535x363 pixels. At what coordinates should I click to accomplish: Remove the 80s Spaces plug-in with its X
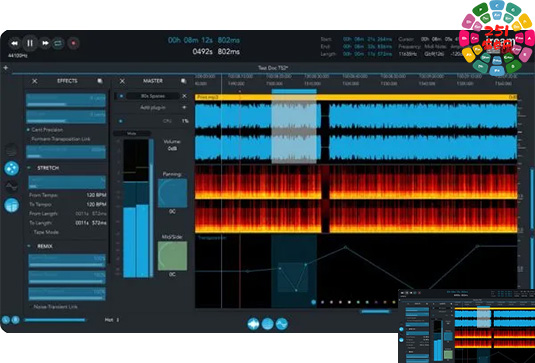(x=185, y=96)
